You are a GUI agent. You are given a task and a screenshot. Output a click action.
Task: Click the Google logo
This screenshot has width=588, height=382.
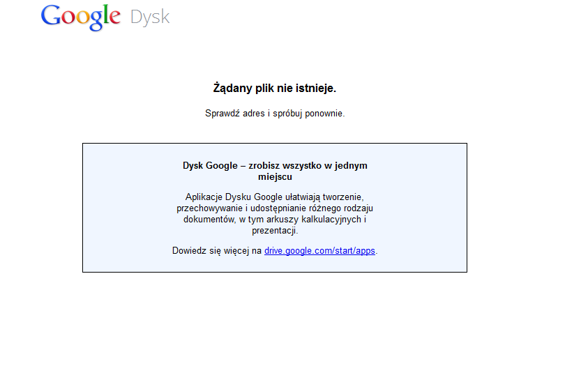click(x=81, y=17)
